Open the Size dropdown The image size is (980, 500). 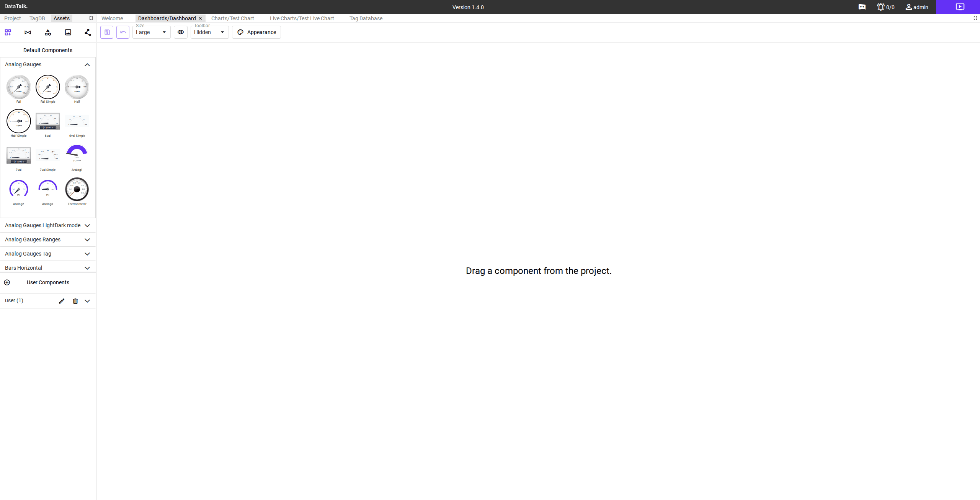click(x=152, y=32)
